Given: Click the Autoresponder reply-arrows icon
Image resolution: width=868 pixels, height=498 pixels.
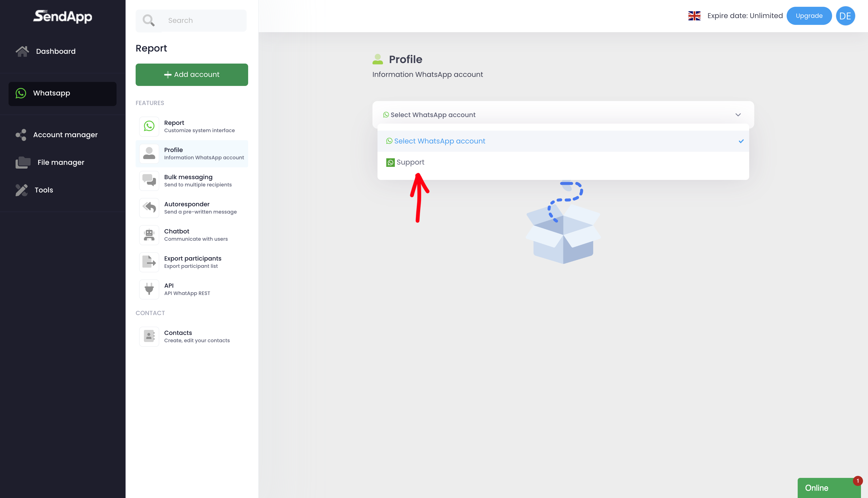Looking at the screenshot, I should (149, 208).
